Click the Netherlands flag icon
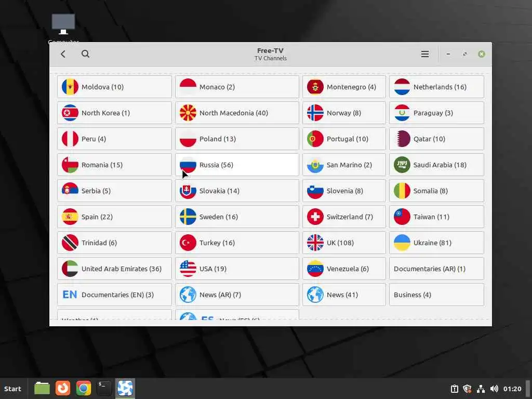 402,87
